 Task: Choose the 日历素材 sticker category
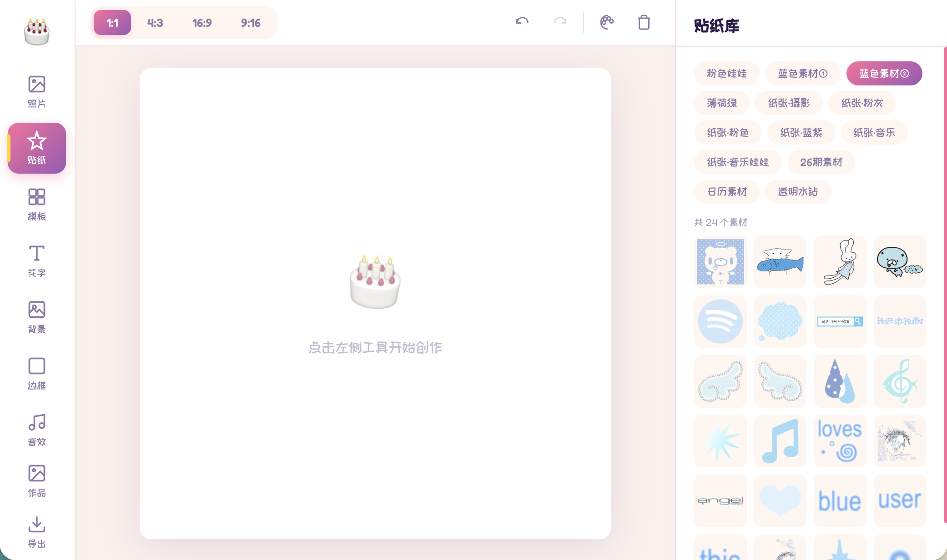pyautogui.click(x=726, y=191)
